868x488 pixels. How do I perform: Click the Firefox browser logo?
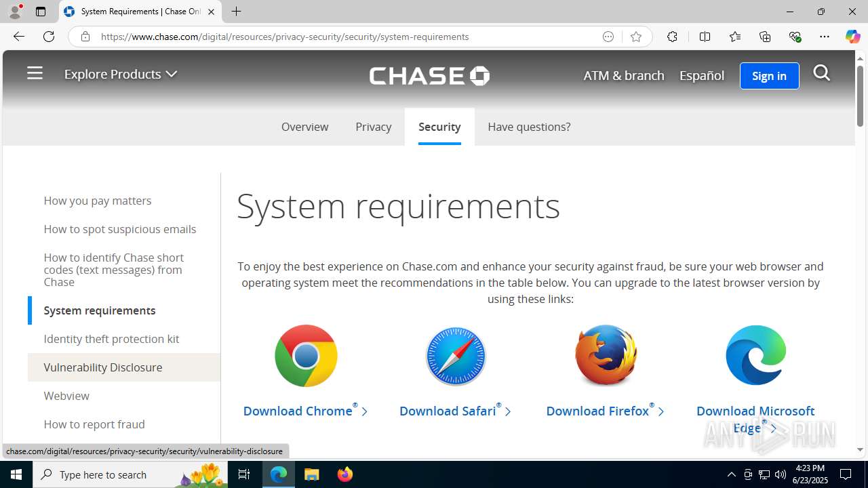pos(606,356)
